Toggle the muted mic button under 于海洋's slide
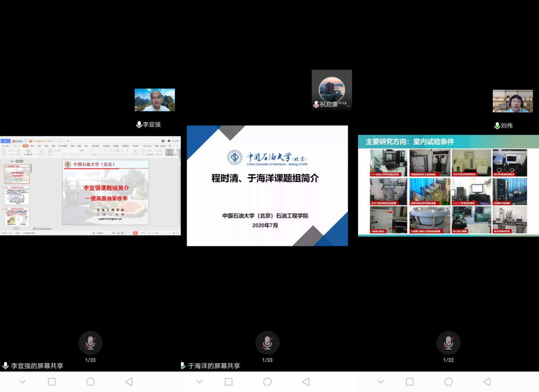 pyautogui.click(x=267, y=343)
